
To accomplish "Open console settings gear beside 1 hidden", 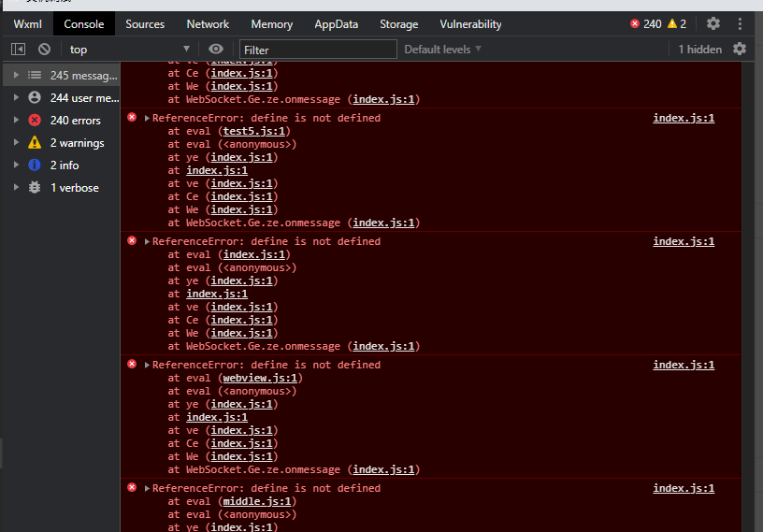I will click(740, 50).
